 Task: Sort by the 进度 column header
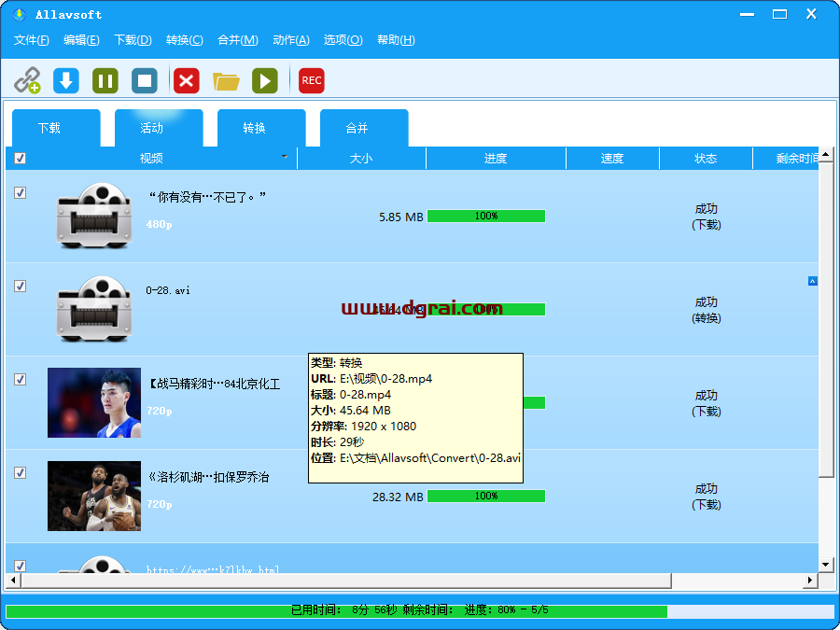click(496, 158)
